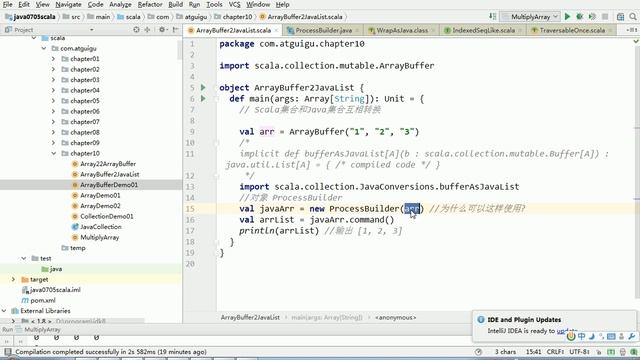640x360 pixels.
Task: Open the Refactor menu
Action: [x=150, y=4]
